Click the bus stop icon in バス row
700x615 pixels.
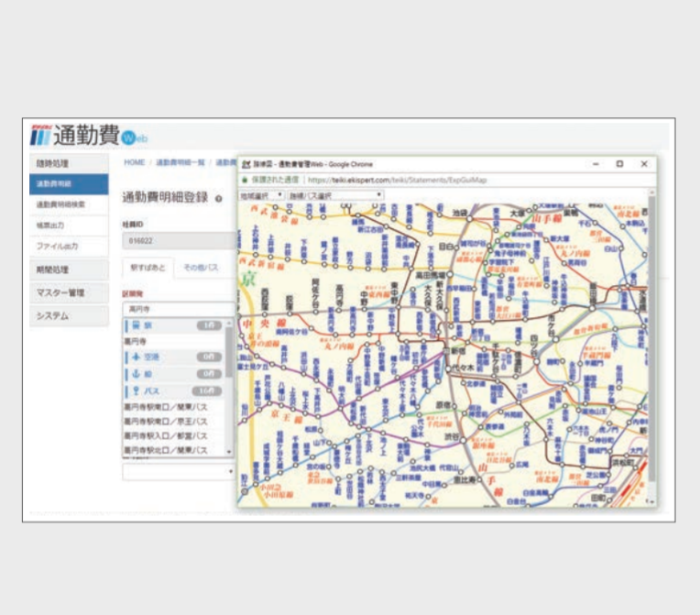point(137,390)
